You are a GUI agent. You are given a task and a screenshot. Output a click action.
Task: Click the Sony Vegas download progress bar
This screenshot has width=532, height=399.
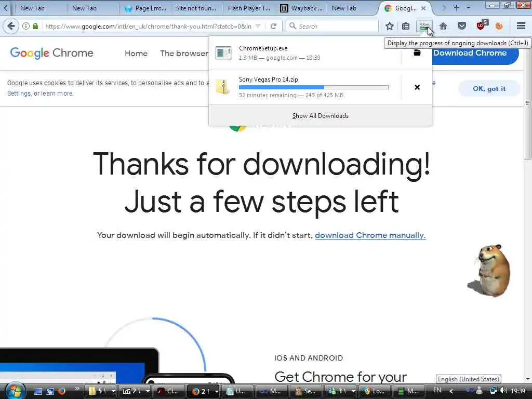(x=313, y=87)
